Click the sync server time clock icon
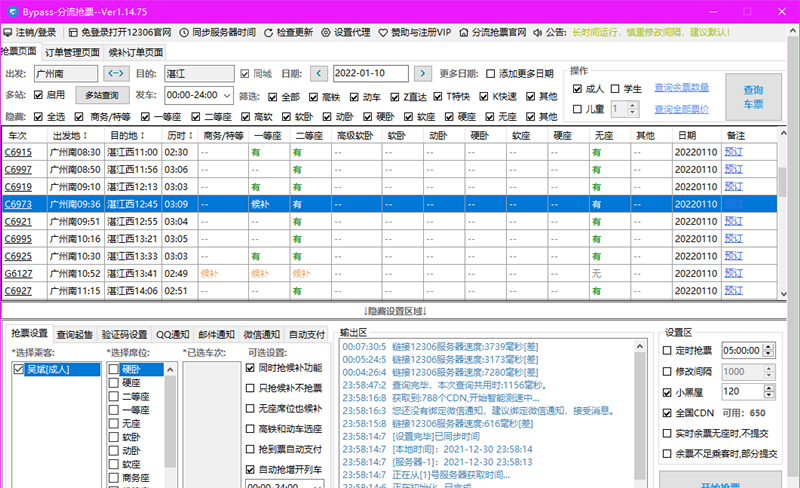The height and width of the screenshot is (488, 800). 184,33
